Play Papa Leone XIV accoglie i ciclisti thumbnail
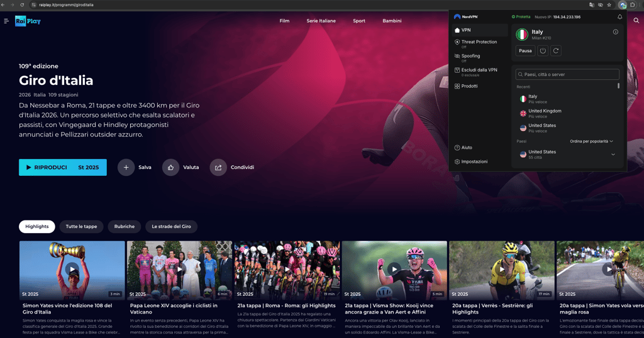The width and height of the screenshot is (644, 338). [x=179, y=270]
